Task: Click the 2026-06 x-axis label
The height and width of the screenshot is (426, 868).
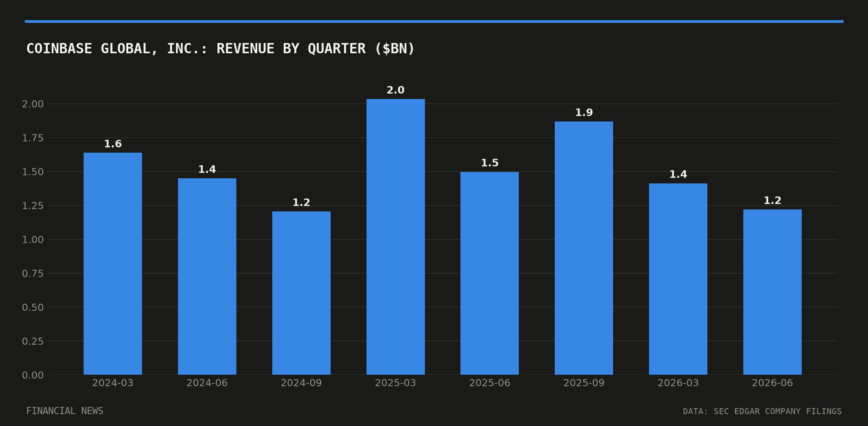Action: (773, 383)
